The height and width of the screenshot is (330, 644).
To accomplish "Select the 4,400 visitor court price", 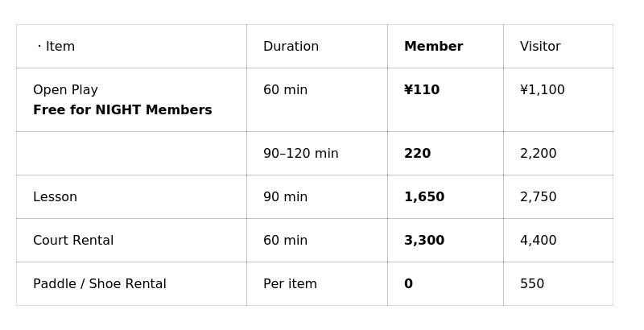I will point(538,241).
